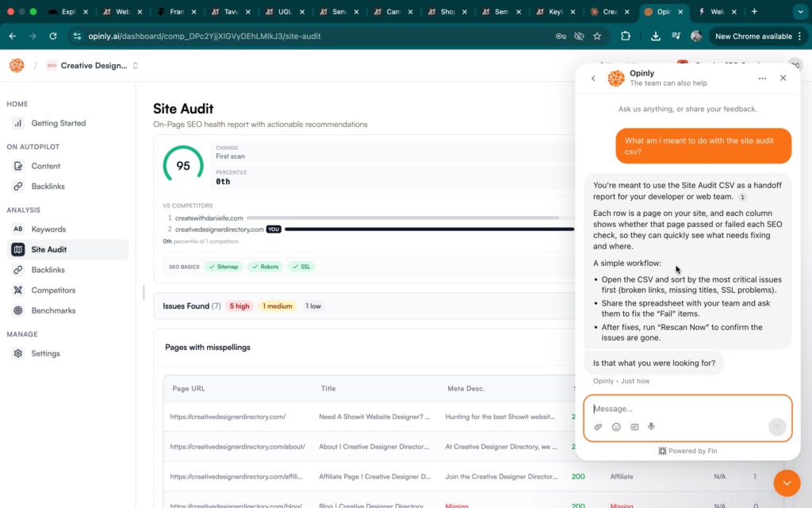Click the Title column header
Screen dimensions: 812x508
(x=327, y=389)
